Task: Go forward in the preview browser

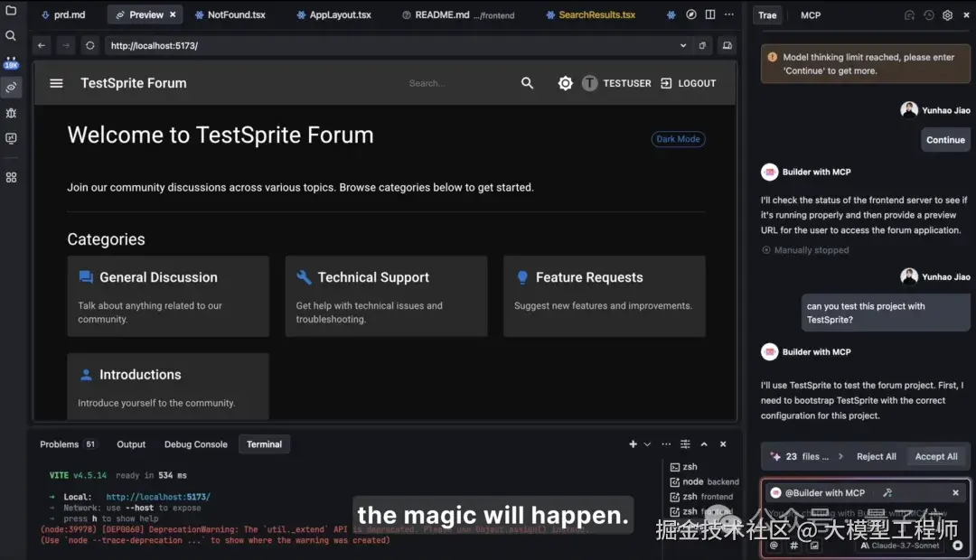Action: click(65, 45)
